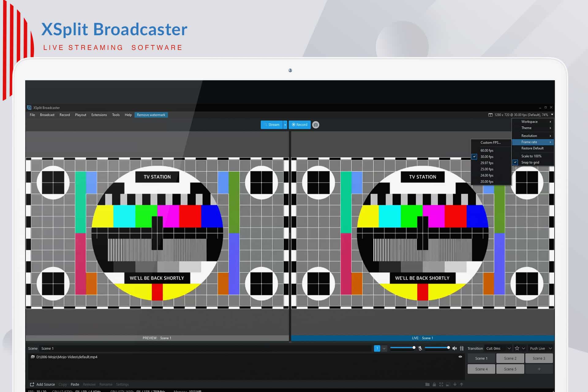Add a new scene with plus button
The image size is (588, 392).
[x=539, y=369]
